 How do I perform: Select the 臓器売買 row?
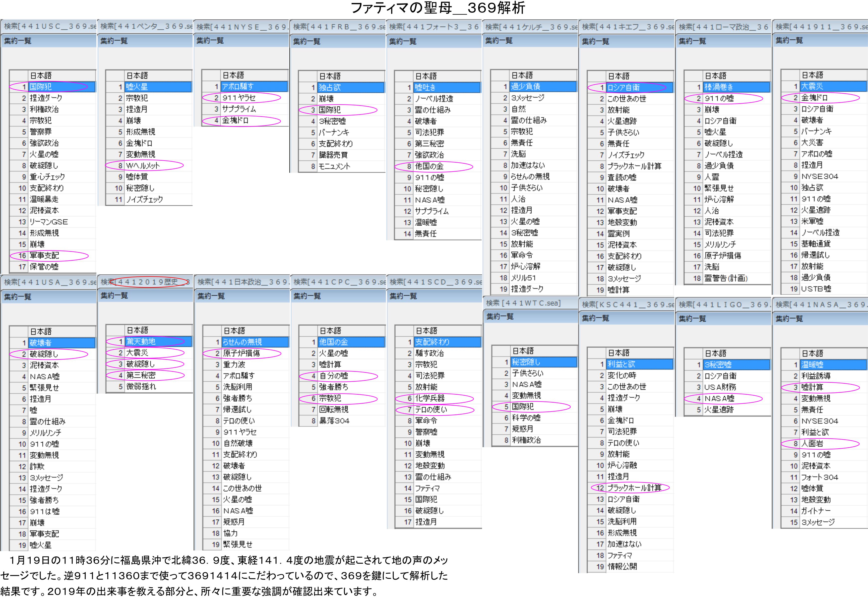tap(333, 155)
